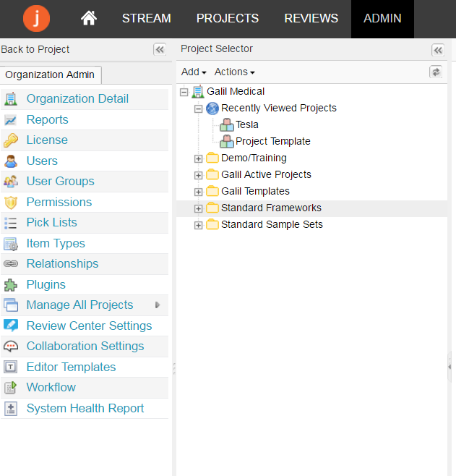Click the Relationships chain-link icon

(11, 263)
